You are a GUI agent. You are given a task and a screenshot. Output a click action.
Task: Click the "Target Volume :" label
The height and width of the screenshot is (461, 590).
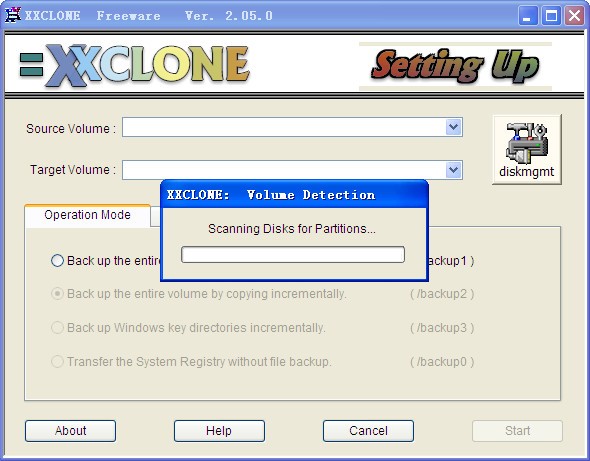point(73,170)
